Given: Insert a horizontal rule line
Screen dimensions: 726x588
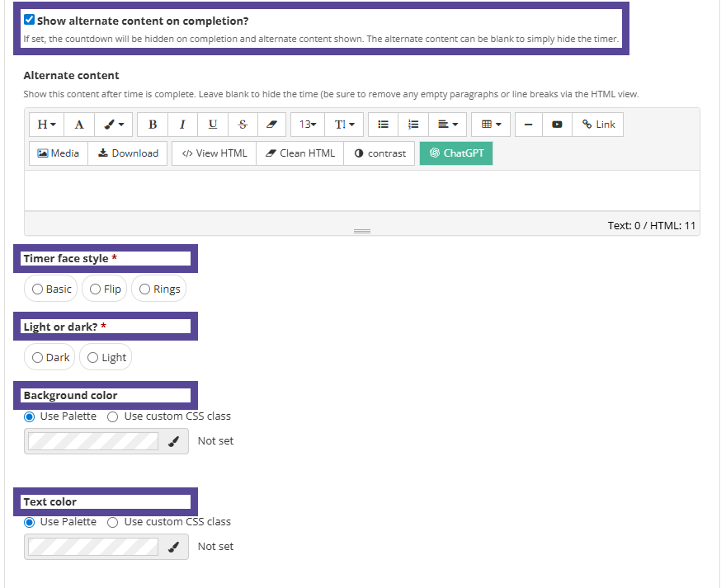Looking at the screenshot, I should [x=528, y=125].
